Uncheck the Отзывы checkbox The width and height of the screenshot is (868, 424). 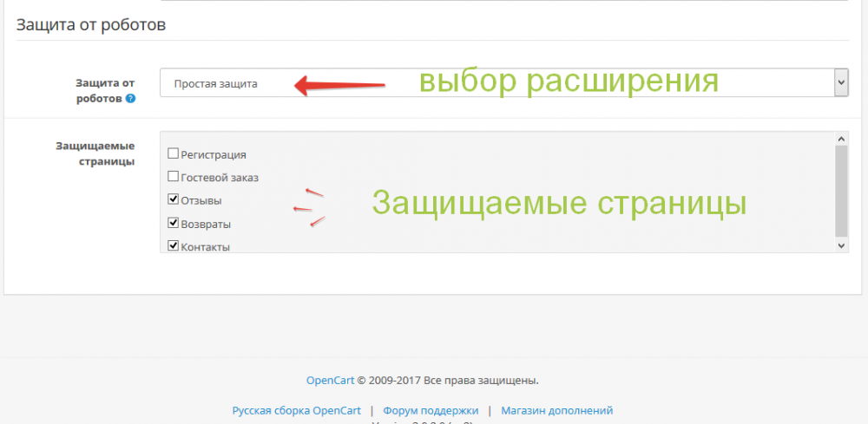(x=173, y=199)
